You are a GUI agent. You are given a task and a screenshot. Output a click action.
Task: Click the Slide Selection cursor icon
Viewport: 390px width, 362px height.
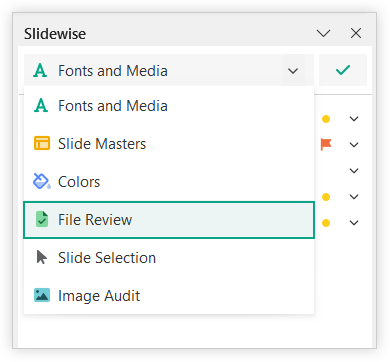[x=42, y=257]
